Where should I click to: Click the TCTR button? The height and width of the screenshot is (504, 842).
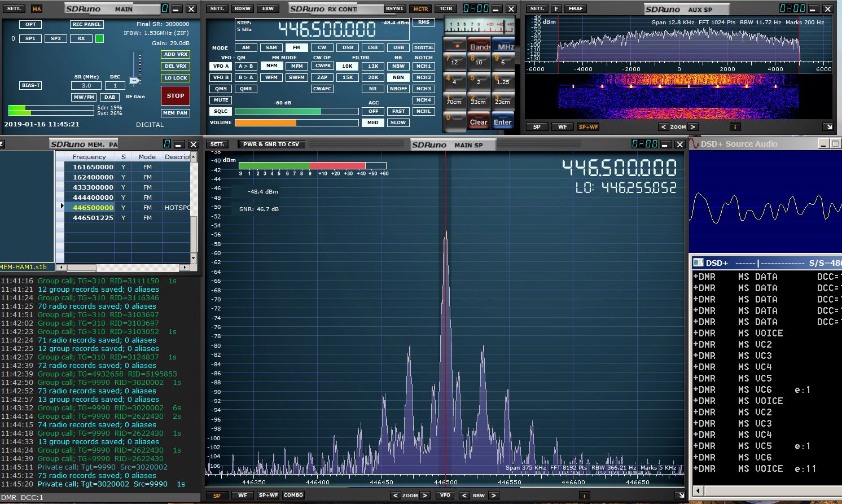coord(446,8)
